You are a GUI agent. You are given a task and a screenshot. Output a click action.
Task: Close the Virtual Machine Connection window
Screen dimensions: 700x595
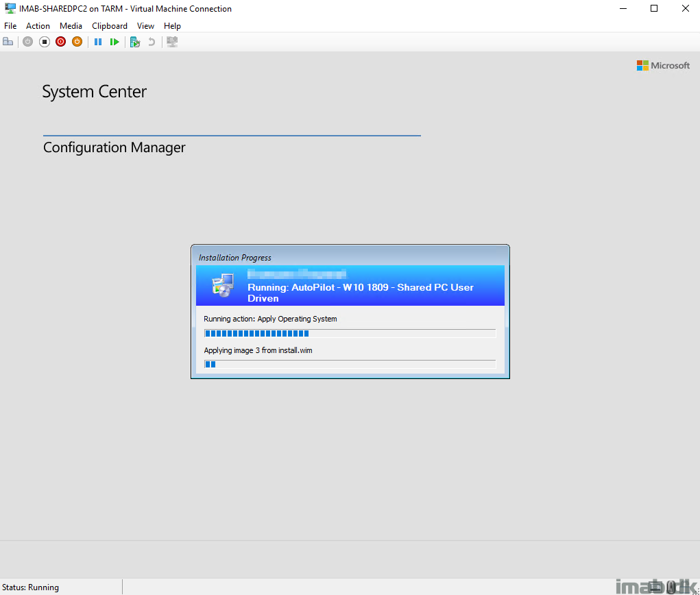coord(686,8)
